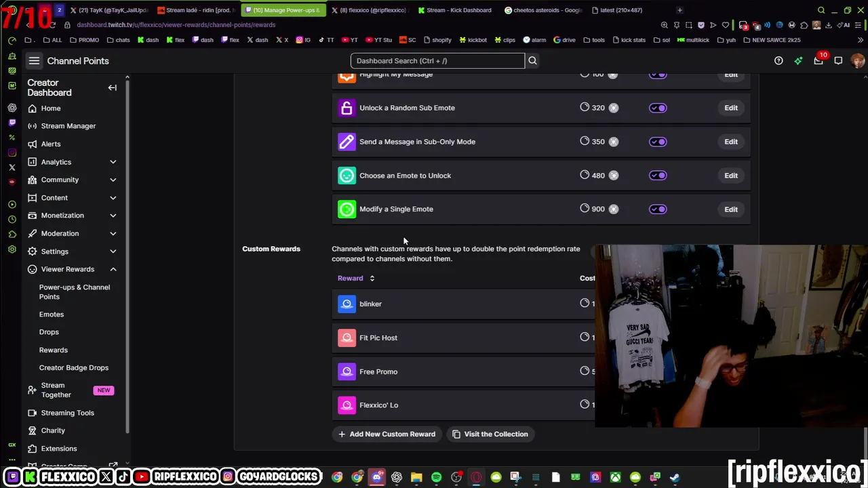Expand the Settings section
This screenshot has width=868, height=488.
pyautogui.click(x=113, y=251)
